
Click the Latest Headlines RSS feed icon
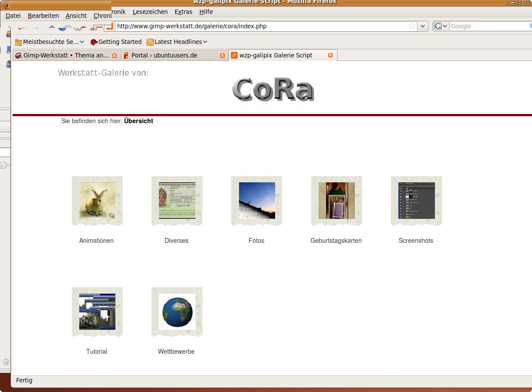tap(150, 42)
